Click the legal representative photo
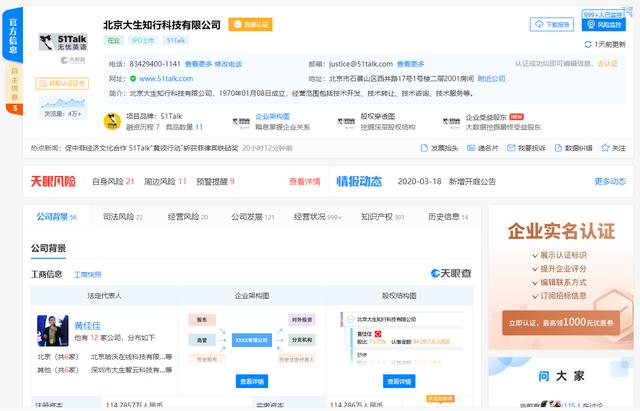The height and width of the screenshot is (411, 640). 53,331
